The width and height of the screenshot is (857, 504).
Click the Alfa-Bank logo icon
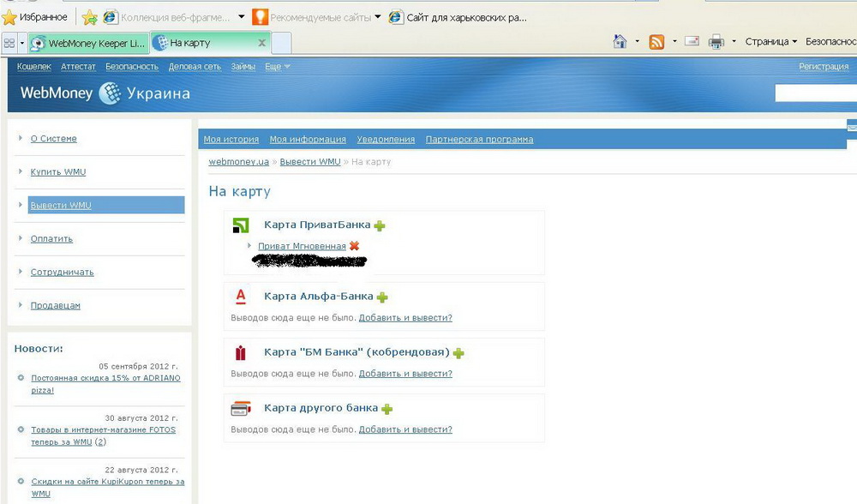(x=241, y=297)
